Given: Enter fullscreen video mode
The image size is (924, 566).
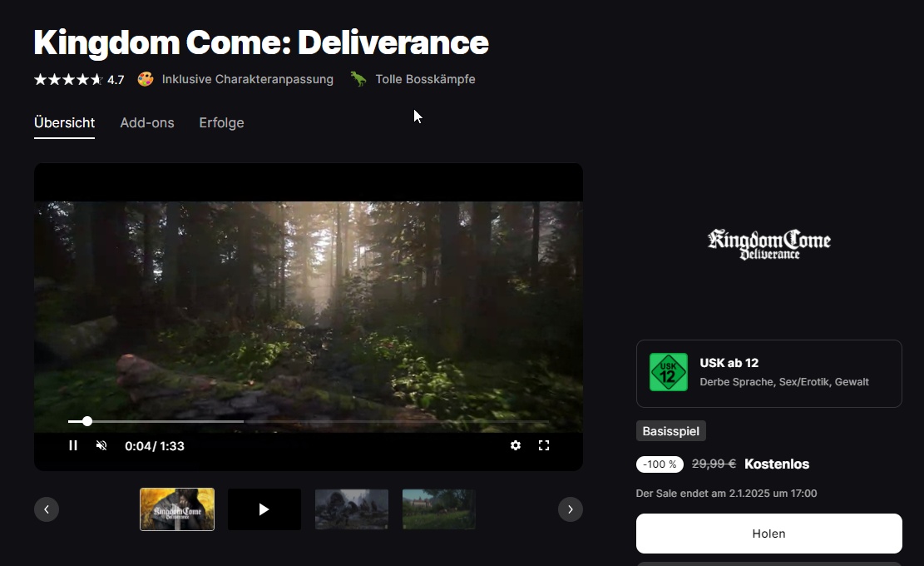Looking at the screenshot, I should point(544,445).
